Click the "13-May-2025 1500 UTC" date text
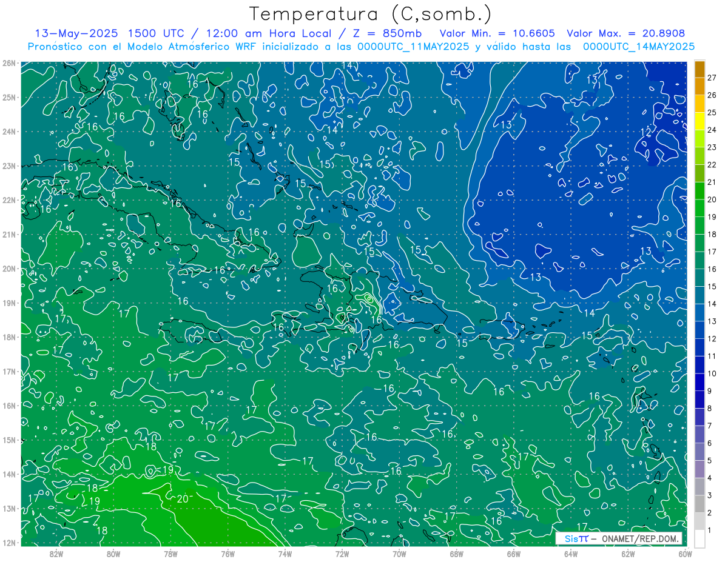Viewport: 728px width, 562px height. click(x=110, y=34)
